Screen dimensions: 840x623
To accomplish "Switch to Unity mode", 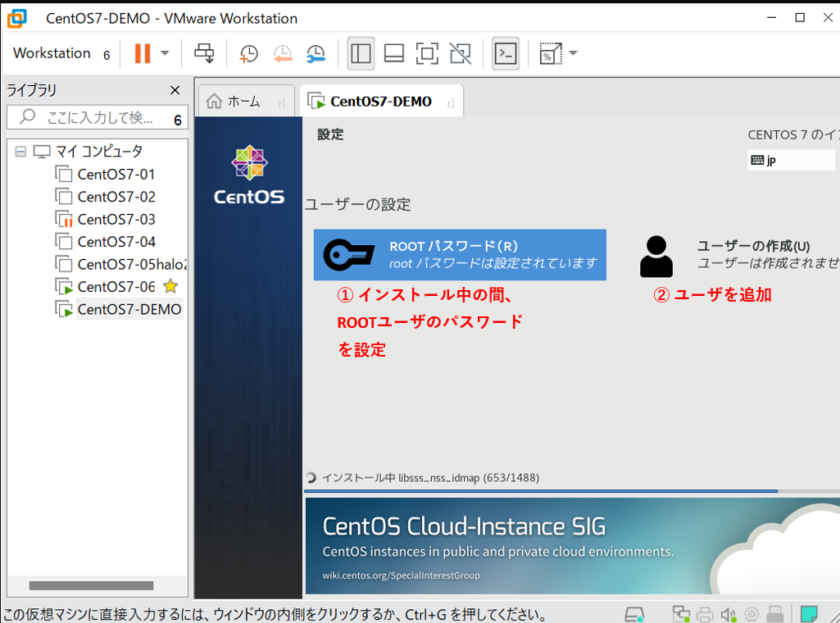I will pos(461,53).
